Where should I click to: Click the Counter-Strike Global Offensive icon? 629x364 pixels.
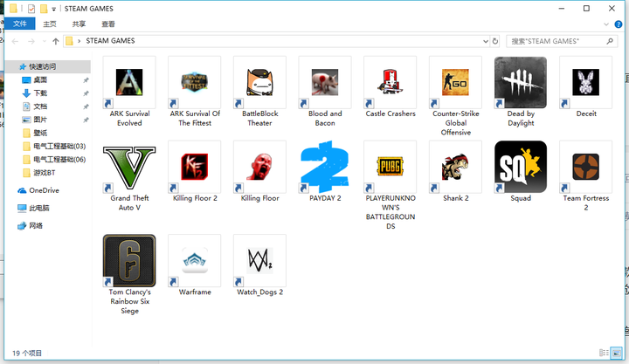tap(455, 82)
